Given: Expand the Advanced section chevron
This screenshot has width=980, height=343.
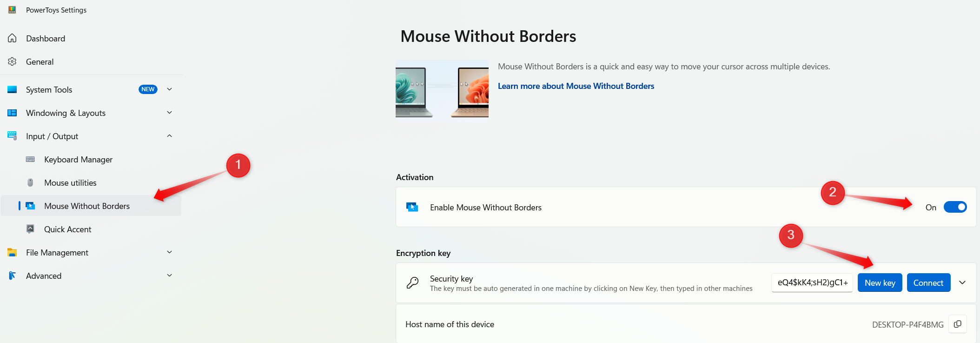Looking at the screenshot, I should [170, 276].
